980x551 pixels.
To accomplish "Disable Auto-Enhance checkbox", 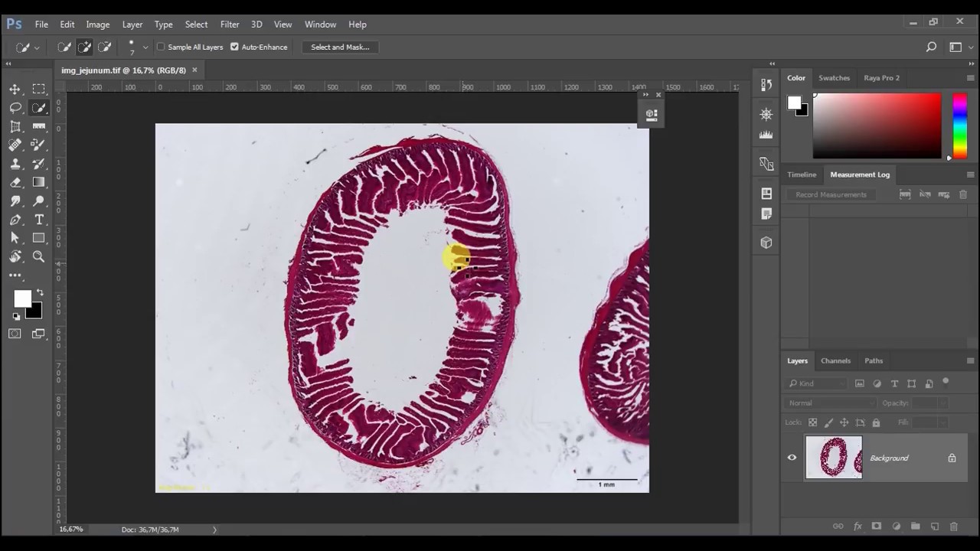I will 234,47.
